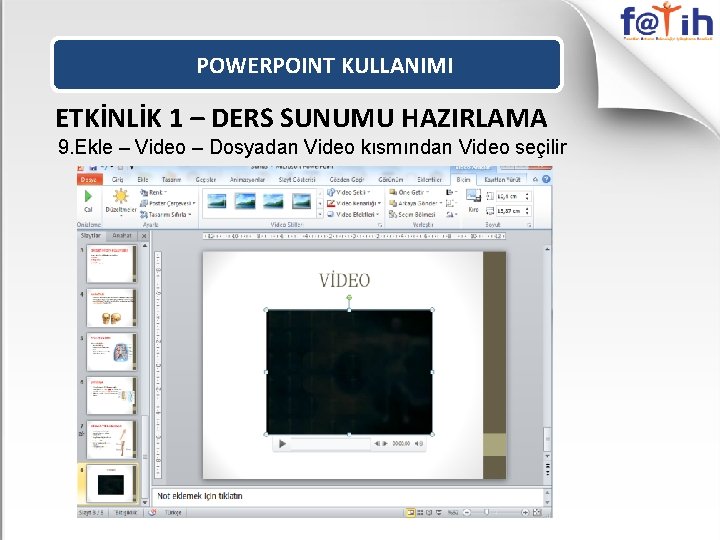This screenshot has width=720, height=540.
Task: Open the Seçim Bölmesi pane
Action: pyautogui.click(x=412, y=214)
